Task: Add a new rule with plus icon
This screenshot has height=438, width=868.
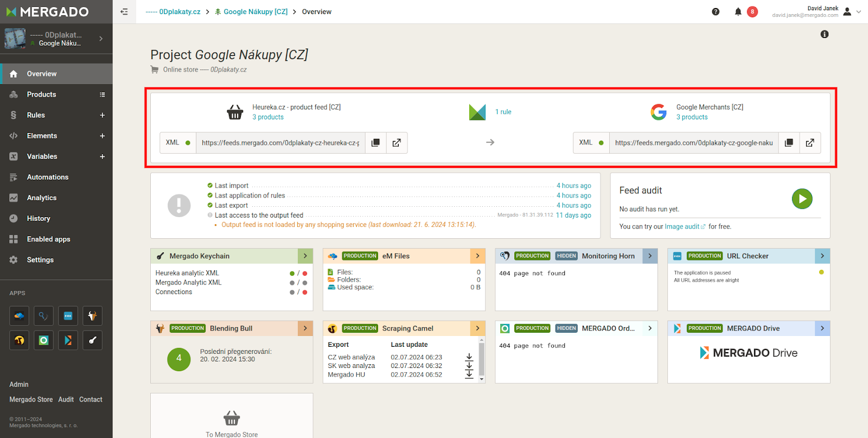Action: click(x=102, y=115)
